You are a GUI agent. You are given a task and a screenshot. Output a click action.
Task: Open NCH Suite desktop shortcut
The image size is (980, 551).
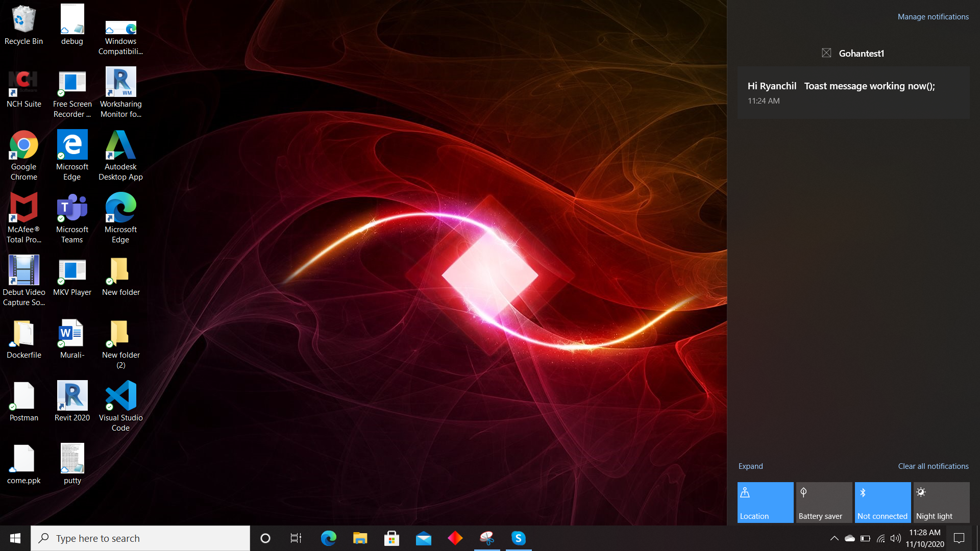(x=23, y=89)
